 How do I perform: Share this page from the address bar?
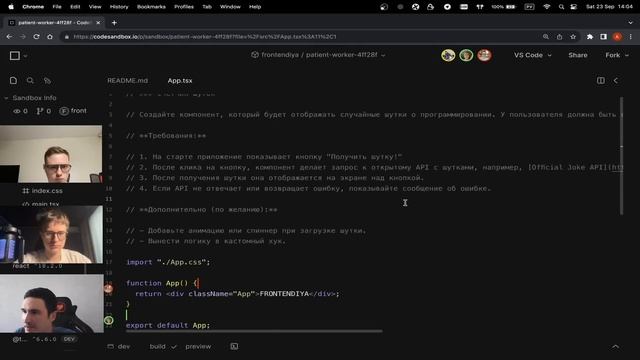pyautogui.click(x=559, y=37)
